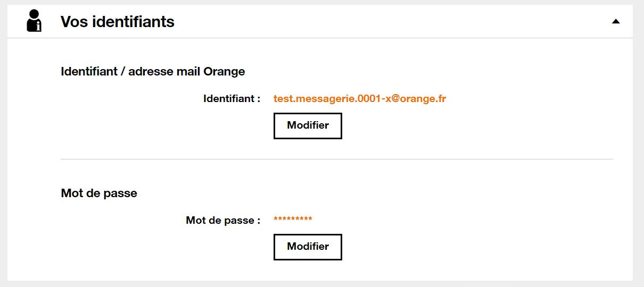644x287 pixels.
Task: Click the "Mot de passe :" field label
Action: pos(223,220)
